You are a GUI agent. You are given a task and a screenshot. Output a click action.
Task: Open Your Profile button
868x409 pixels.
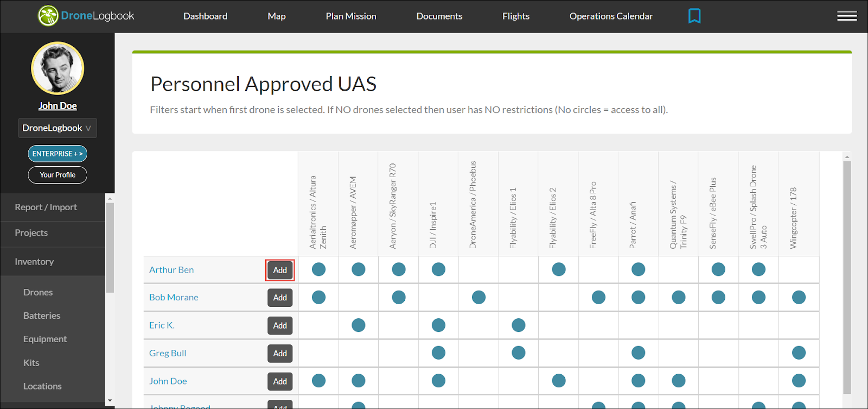[x=58, y=175]
